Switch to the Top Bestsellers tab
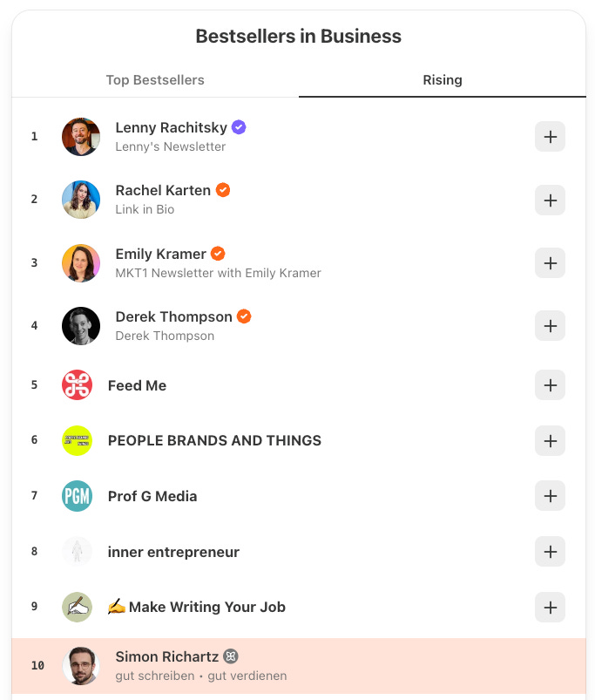This screenshot has height=700, width=595. click(155, 79)
